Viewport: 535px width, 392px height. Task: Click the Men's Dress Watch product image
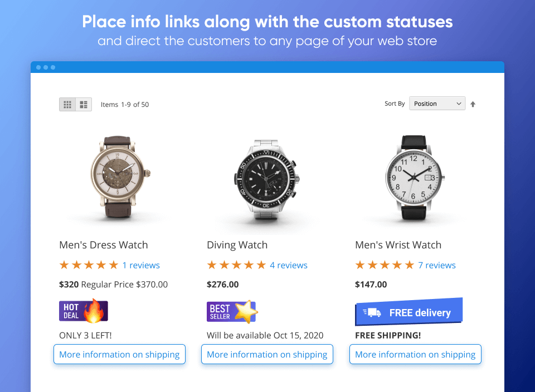tap(119, 178)
